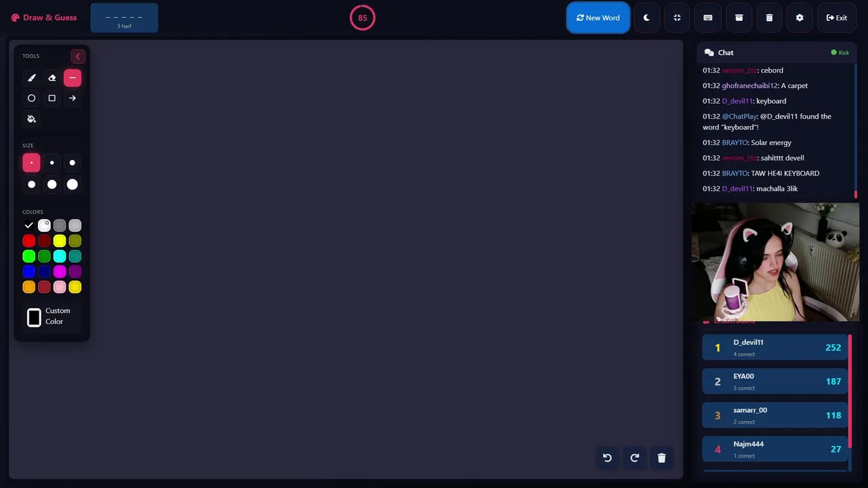Toggle dark mode with moon icon
868x488 pixels.
click(646, 18)
